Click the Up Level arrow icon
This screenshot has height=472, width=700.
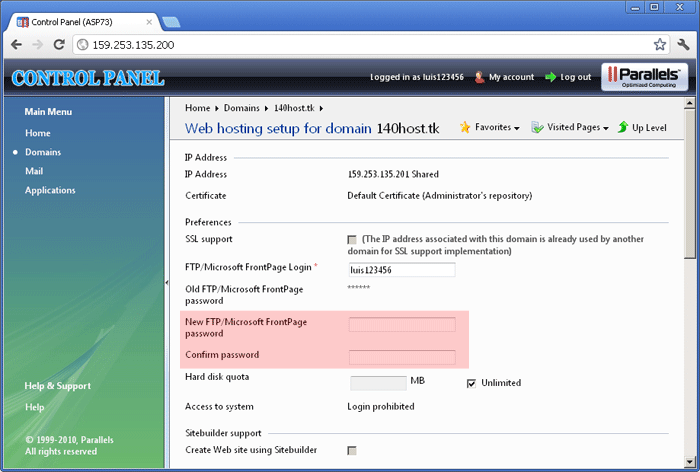coord(624,128)
